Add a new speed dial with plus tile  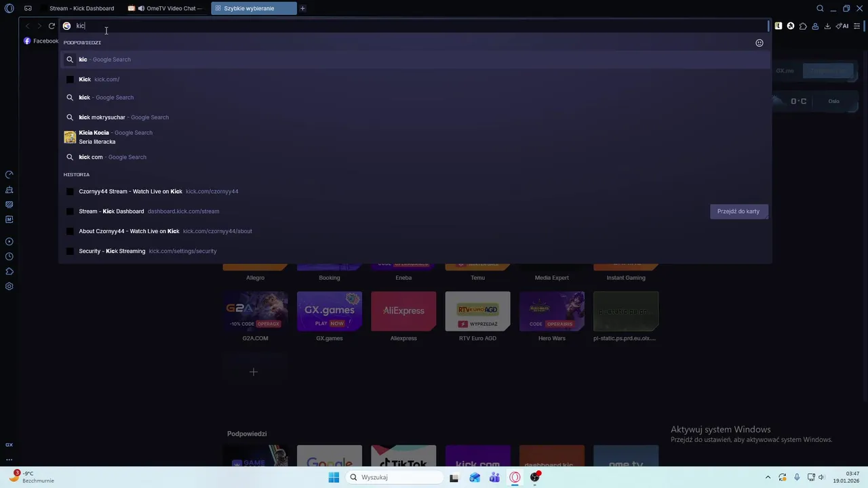coord(254,372)
